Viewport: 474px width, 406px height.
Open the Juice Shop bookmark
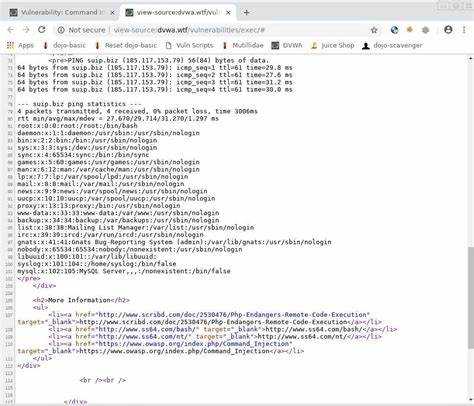click(332, 45)
